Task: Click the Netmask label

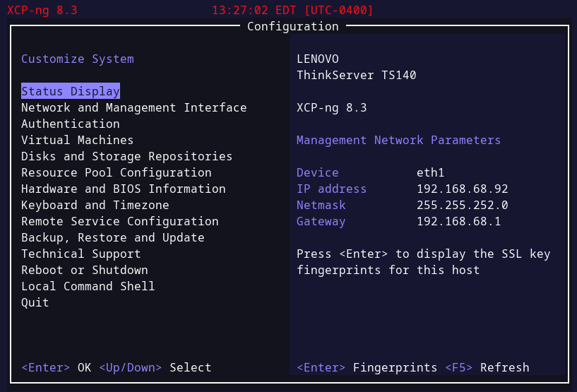Action: tap(321, 205)
